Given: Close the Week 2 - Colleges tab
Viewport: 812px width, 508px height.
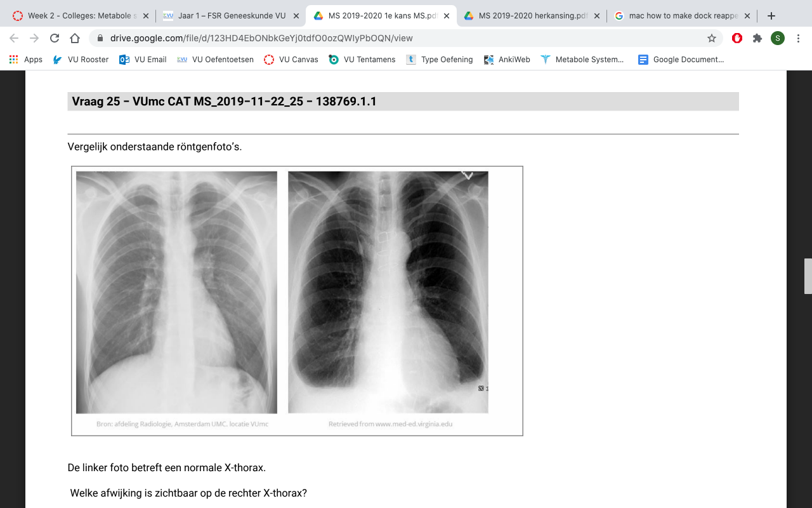Looking at the screenshot, I should coord(147,16).
